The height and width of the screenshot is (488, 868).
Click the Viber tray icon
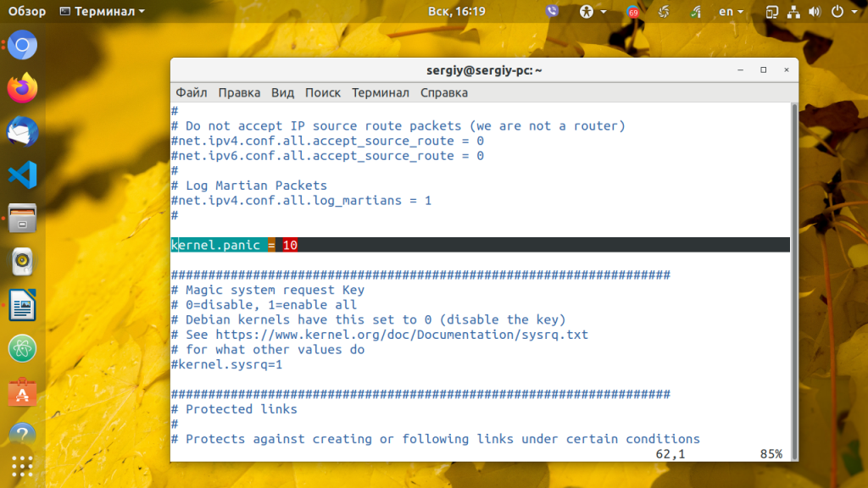[553, 11]
